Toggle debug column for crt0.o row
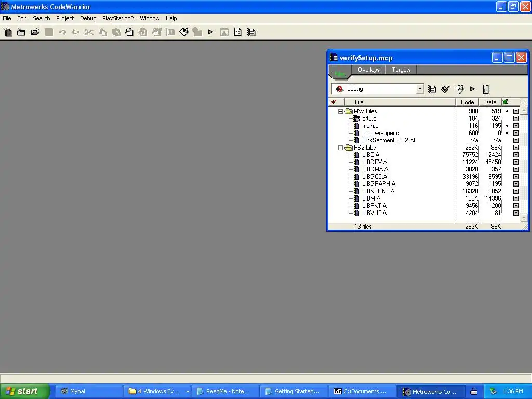 (x=507, y=118)
